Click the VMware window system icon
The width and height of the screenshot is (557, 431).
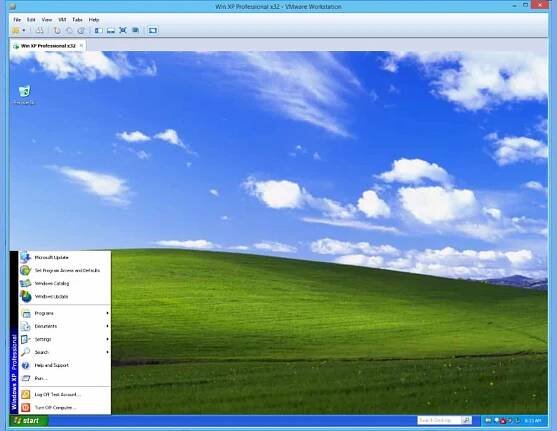click(13, 6)
